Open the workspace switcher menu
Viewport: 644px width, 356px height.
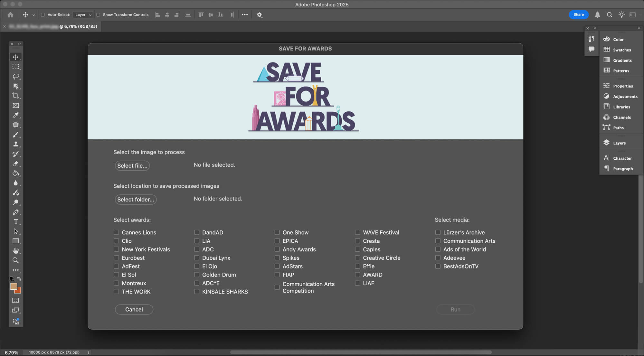point(633,14)
